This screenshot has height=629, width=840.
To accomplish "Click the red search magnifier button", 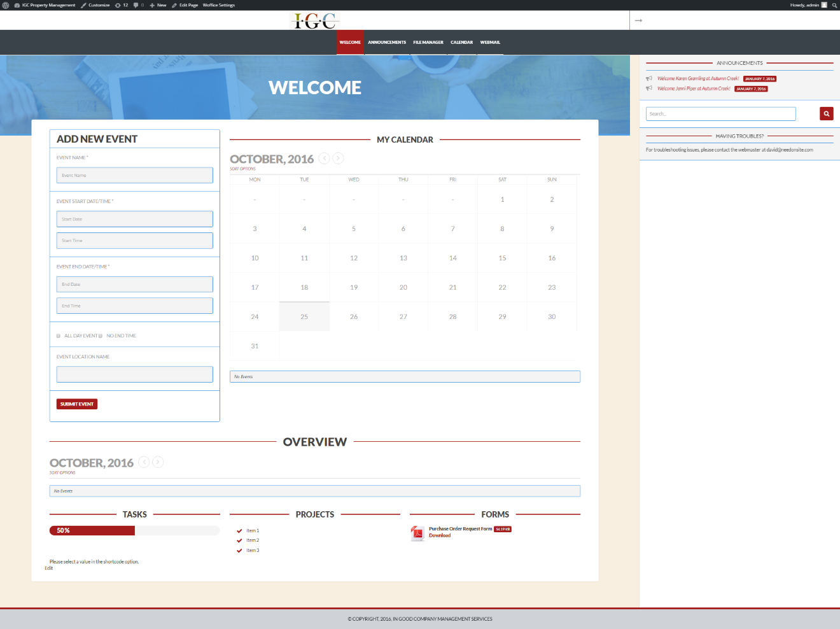I will [x=826, y=114].
